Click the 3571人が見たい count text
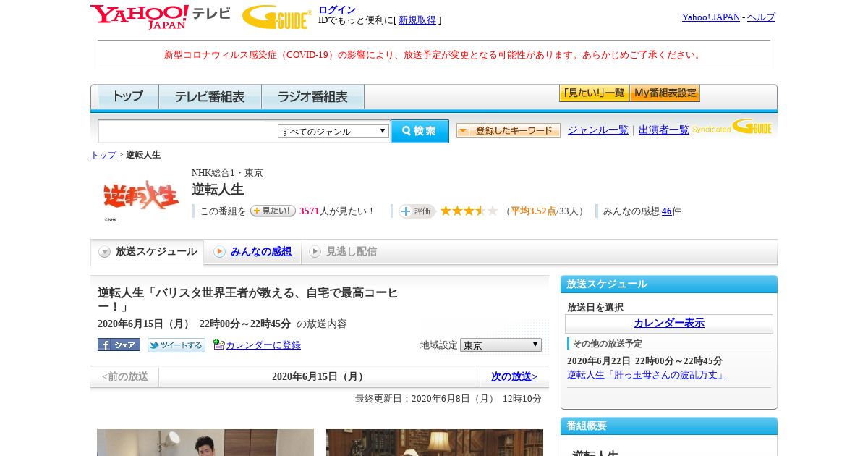This screenshot has width=868, height=456. [337, 211]
